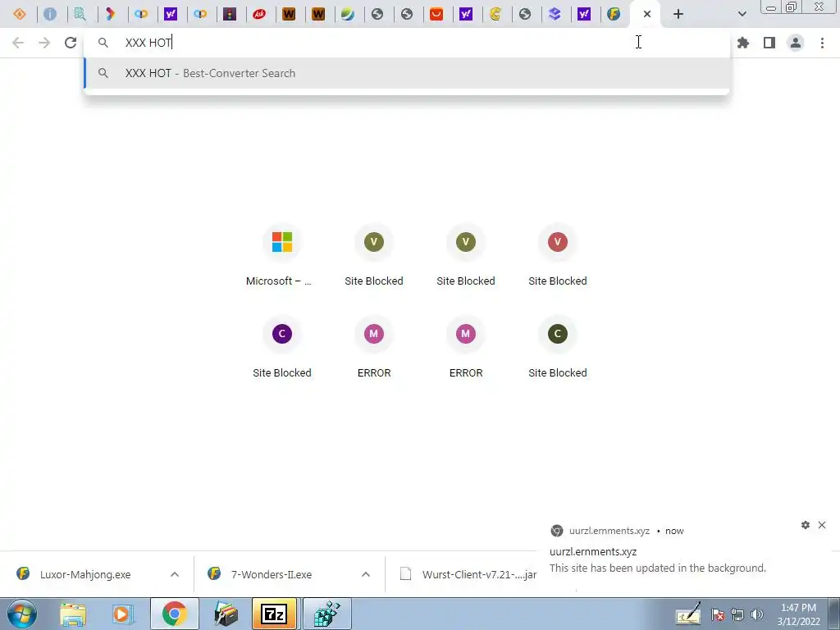Open the 7-Zip taskbar button
The width and height of the screenshot is (840, 630).
[x=274, y=614]
